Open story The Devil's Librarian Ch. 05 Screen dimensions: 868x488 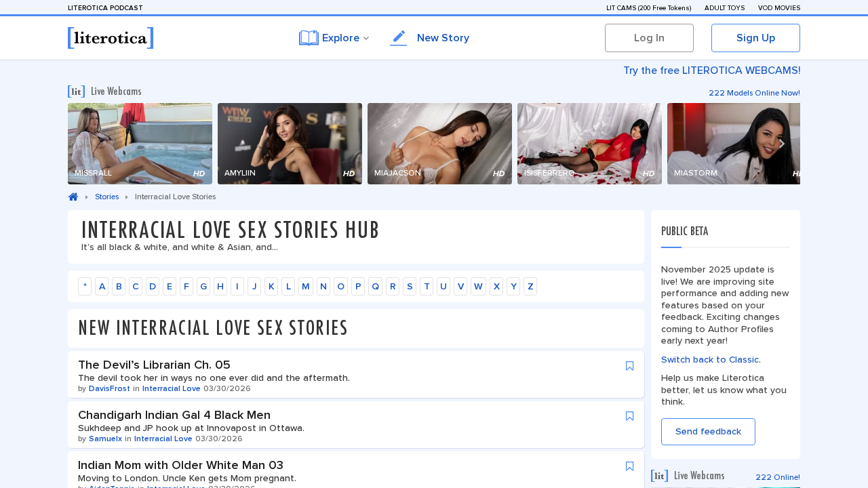(154, 365)
